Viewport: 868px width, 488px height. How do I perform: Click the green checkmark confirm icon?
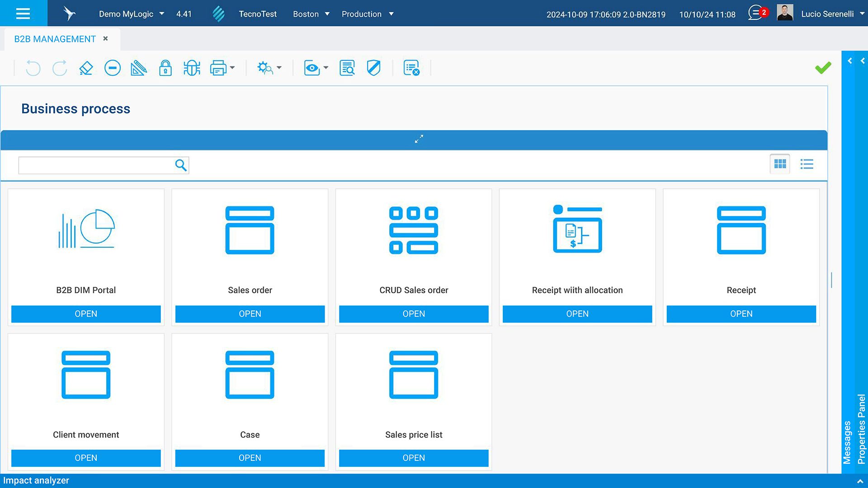coord(823,68)
